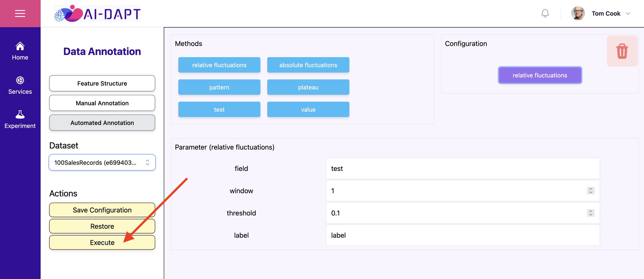The height and width of the screenshot is (279, 644).
Task: Adjust the window value stepper
Action: pos(591,191)
